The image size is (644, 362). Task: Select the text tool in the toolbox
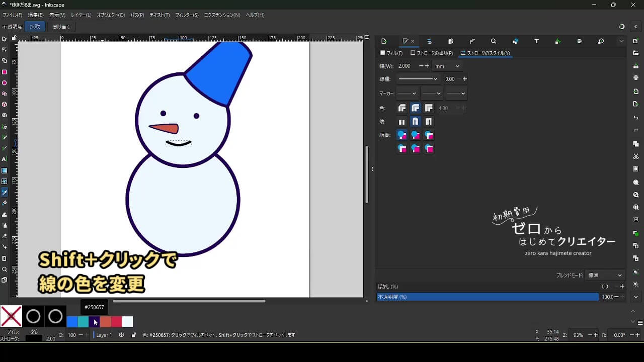[5, 159]
